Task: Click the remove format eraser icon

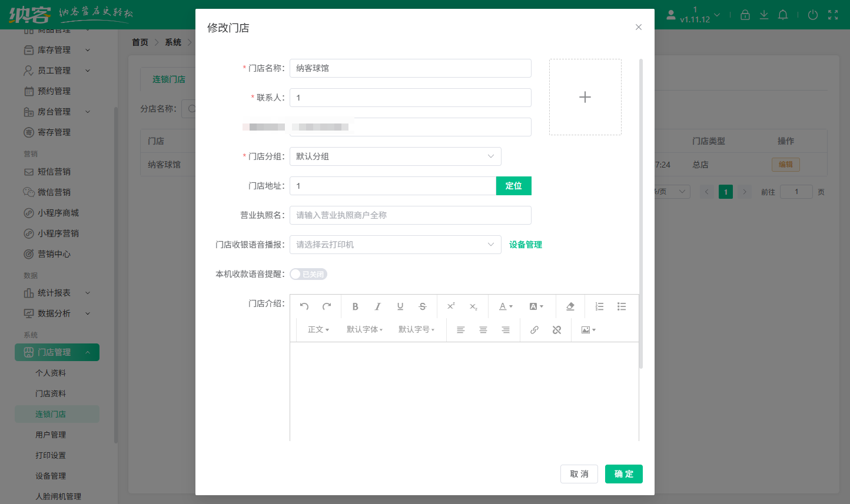Action: pos(570,306)
